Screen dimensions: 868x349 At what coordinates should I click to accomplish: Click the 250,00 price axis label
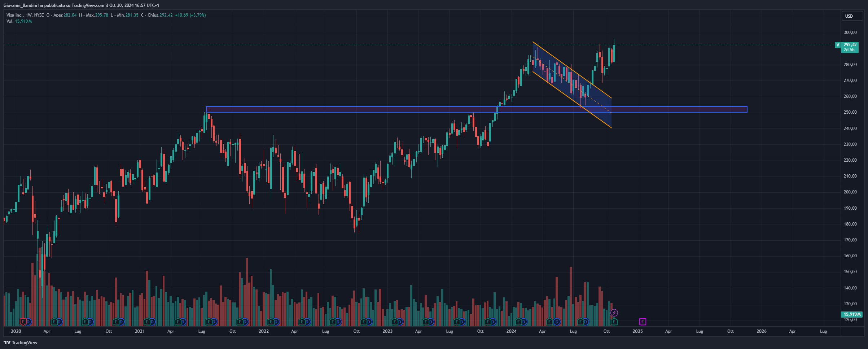click(850, 112)
